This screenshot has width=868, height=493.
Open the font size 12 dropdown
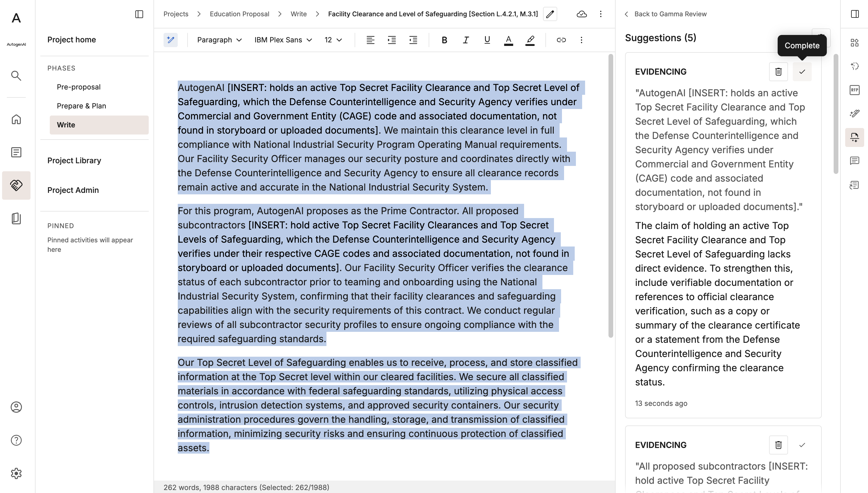tap(334, 40)
